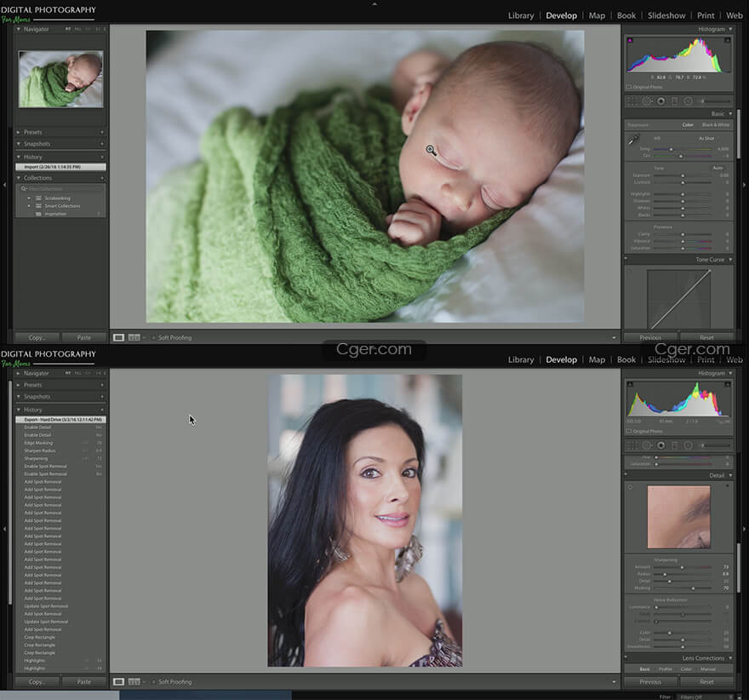Click Copy... button below the long history list
The image size is (749, 700).
point(37,682)
